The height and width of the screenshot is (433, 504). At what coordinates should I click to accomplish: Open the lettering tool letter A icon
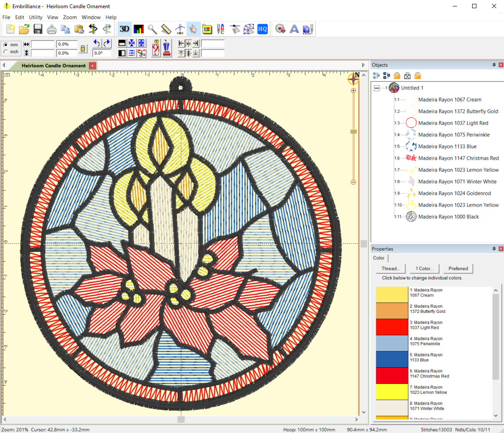pos(294,29)
